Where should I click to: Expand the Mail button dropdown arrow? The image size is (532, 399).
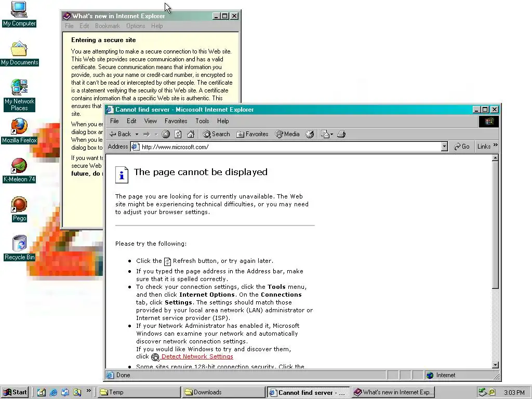tap(331, 135)
